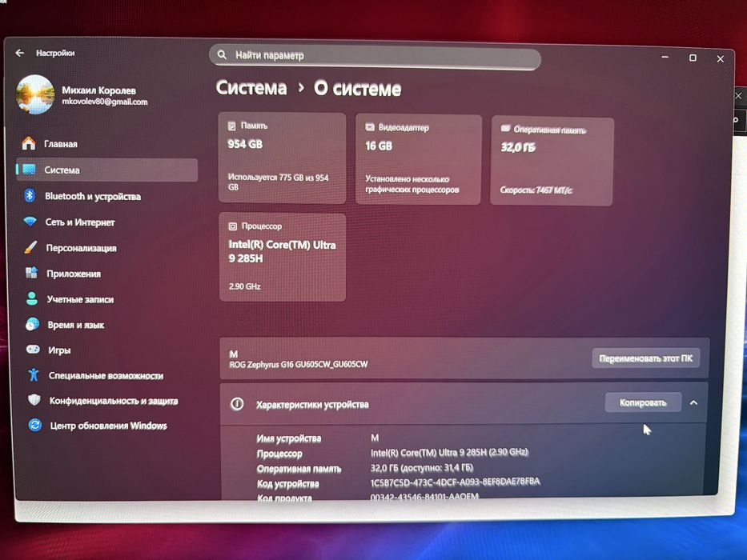
Task: Click the Копировать button
Action: point(643,402)
